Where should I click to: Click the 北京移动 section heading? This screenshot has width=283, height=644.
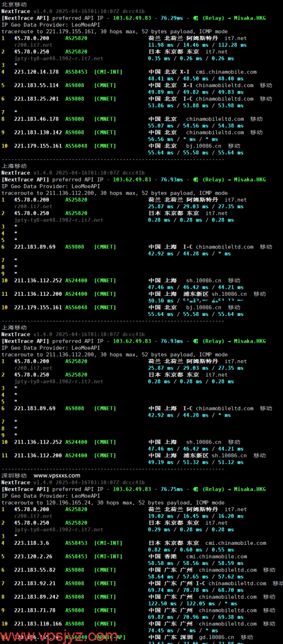pos(14,4)
